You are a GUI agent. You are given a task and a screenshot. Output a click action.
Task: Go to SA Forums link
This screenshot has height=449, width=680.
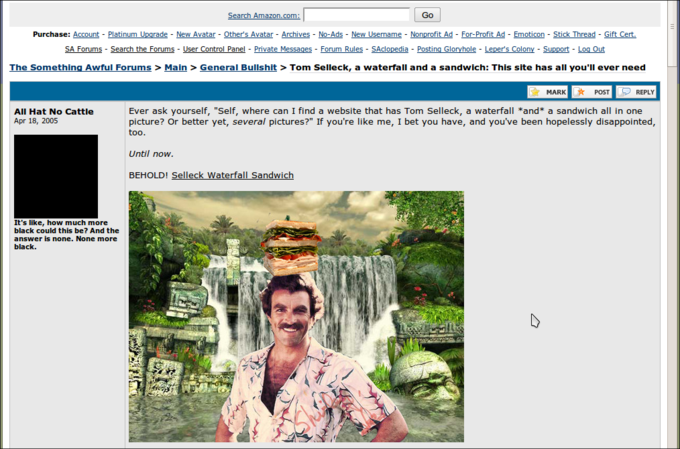click(83, 49)
